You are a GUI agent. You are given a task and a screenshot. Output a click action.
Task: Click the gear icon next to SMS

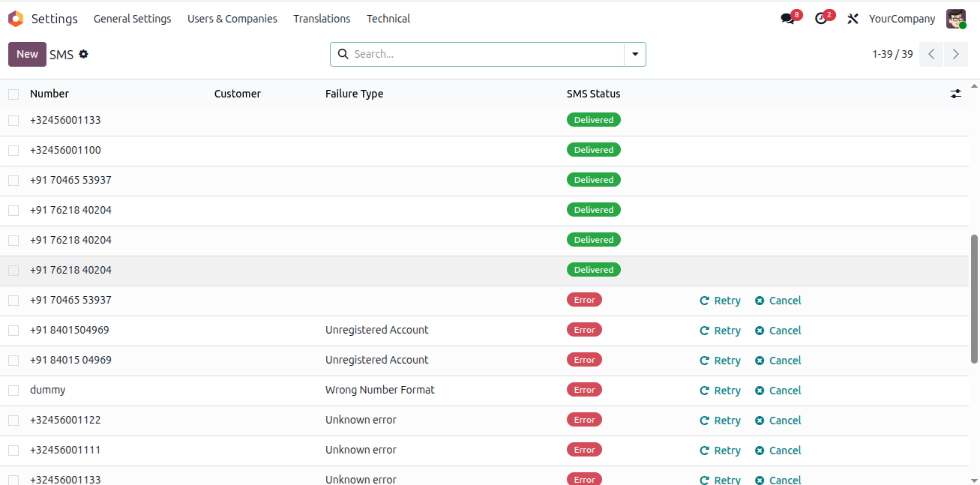coord(83,54)
